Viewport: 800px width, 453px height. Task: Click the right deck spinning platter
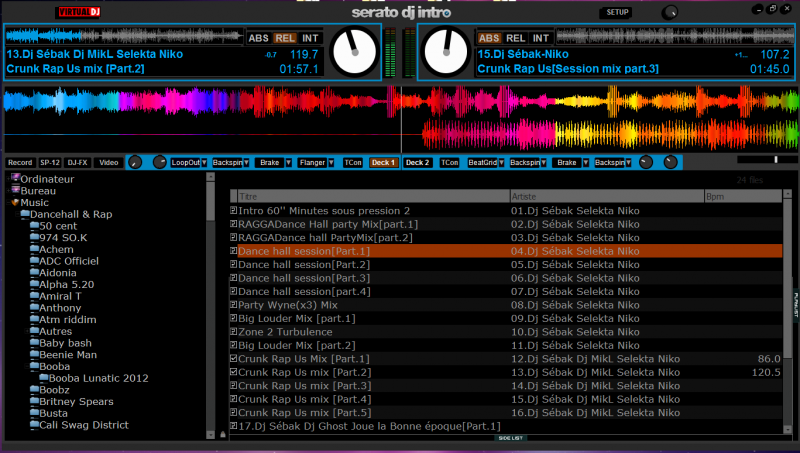[445, 53]
